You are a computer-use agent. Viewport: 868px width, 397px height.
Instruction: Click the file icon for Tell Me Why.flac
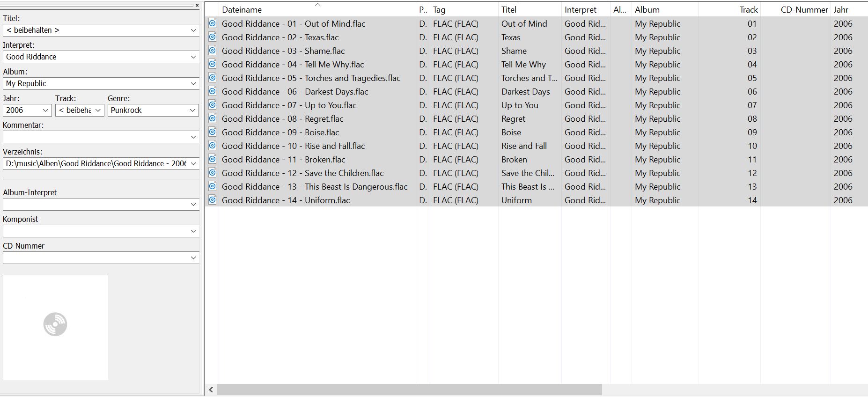[x=212, y=64]
